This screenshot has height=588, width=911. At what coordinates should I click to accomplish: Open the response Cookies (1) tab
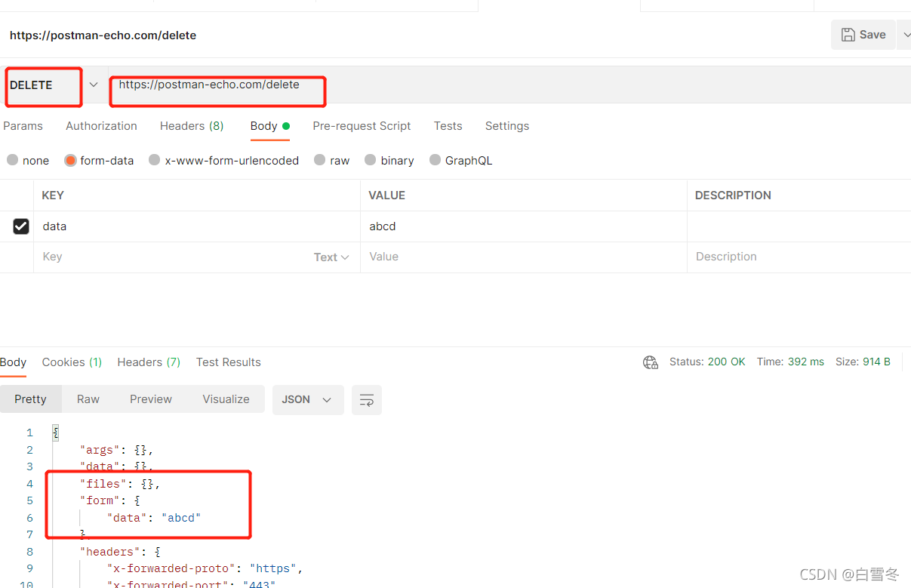[72, 362]
